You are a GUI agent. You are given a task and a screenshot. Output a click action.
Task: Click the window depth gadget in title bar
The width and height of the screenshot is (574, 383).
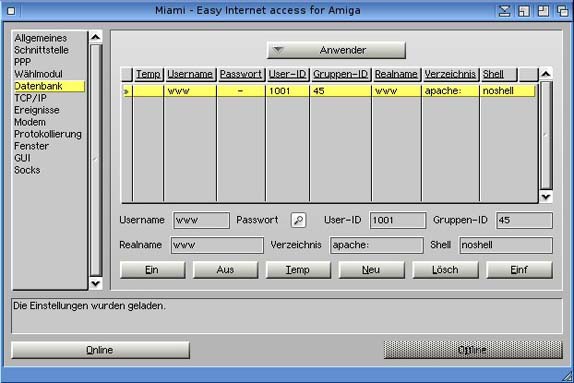(x=563, y=11)
